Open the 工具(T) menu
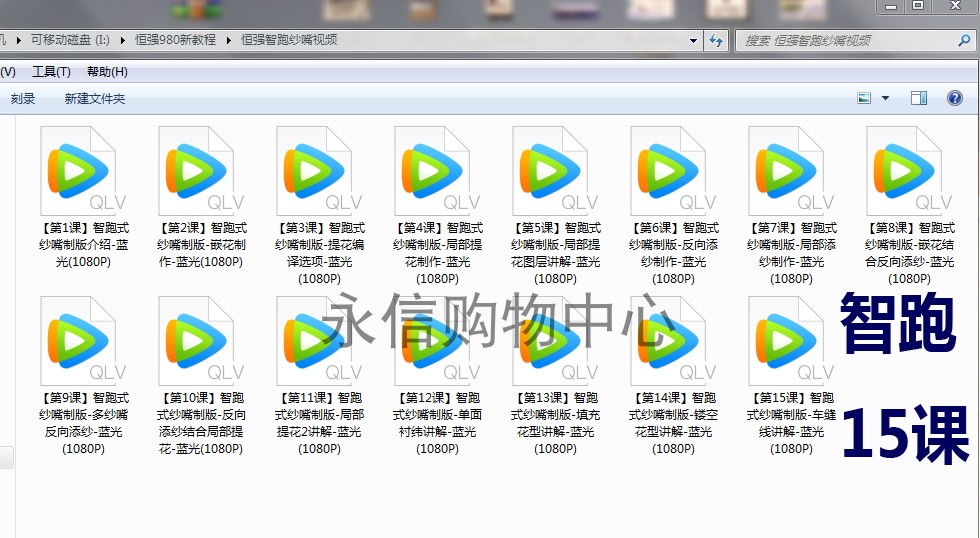Screen dimensions: 980x538 51,72
